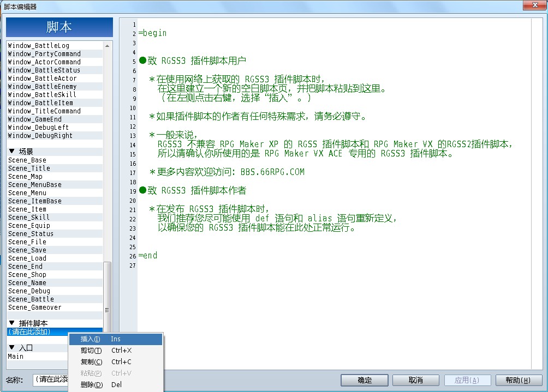The image size is (548, 392).
Task: Click the 确定 button
Action: [365, 380]
